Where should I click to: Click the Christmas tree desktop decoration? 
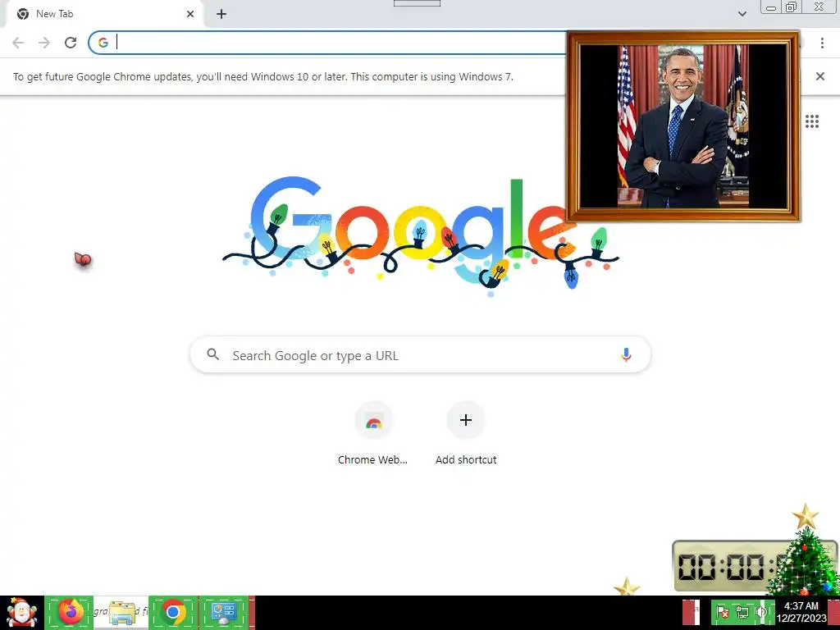804,557
